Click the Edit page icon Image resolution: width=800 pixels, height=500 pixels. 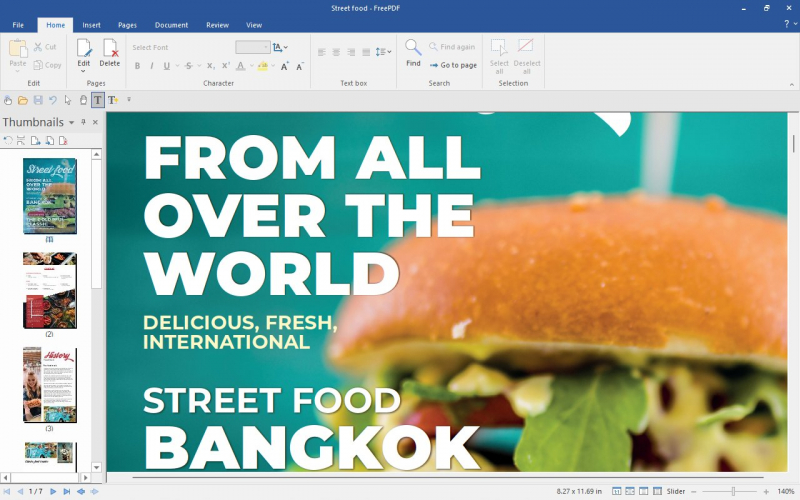coord(84,48)
